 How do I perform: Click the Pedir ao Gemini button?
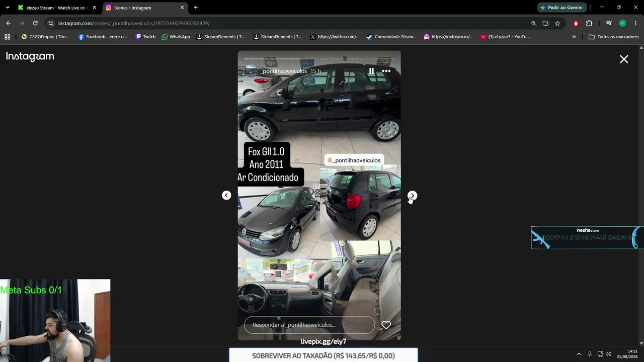click(x=561, y=8)
